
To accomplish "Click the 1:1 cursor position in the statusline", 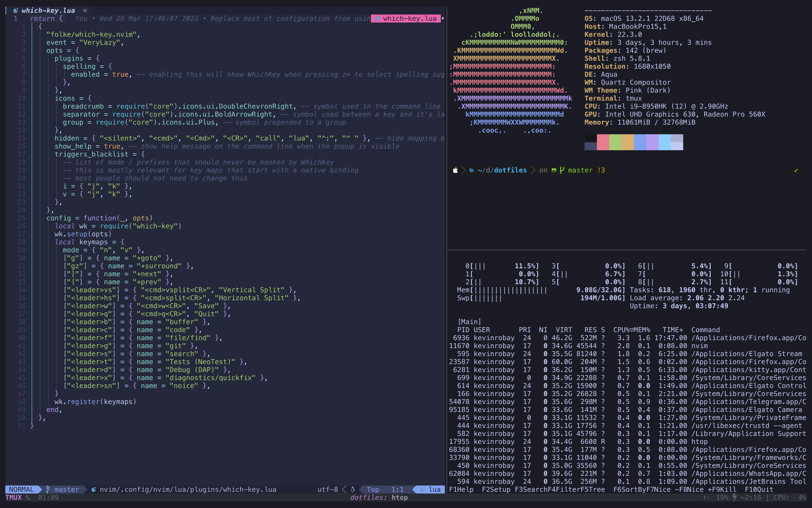I will pyautogui.click(x=398, y=490).
